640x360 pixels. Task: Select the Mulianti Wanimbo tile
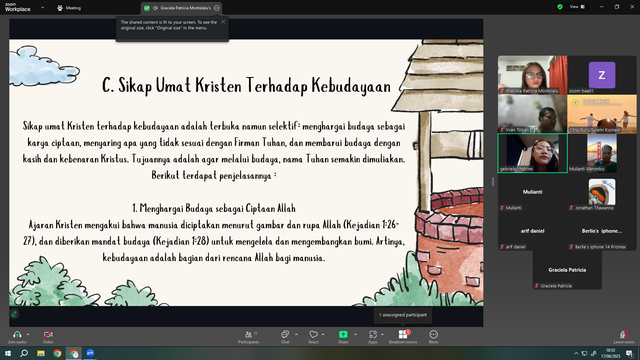pyautogui.click(x=602, y=153)
